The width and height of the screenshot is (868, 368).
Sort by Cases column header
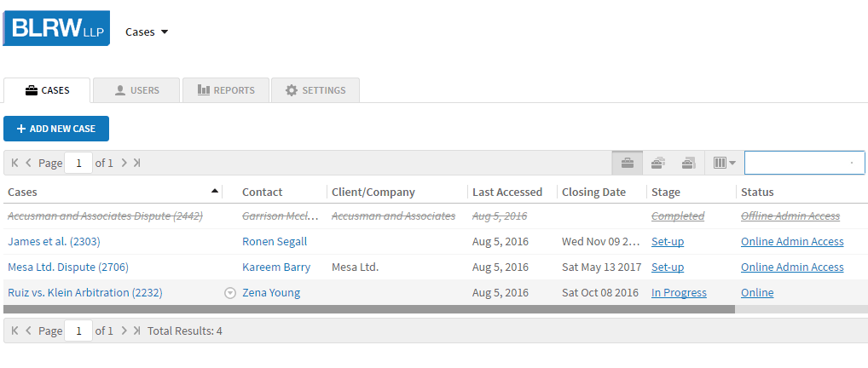coord(23,192)
